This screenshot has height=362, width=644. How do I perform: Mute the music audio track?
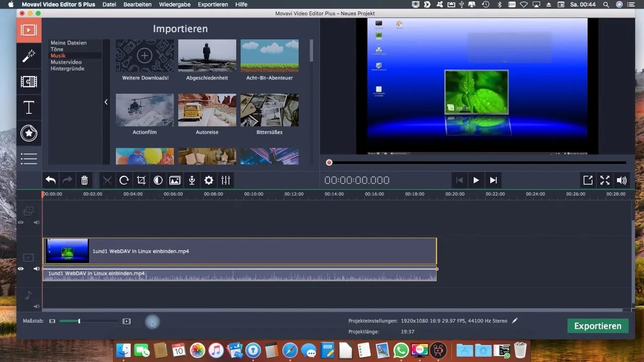point(36,306)
